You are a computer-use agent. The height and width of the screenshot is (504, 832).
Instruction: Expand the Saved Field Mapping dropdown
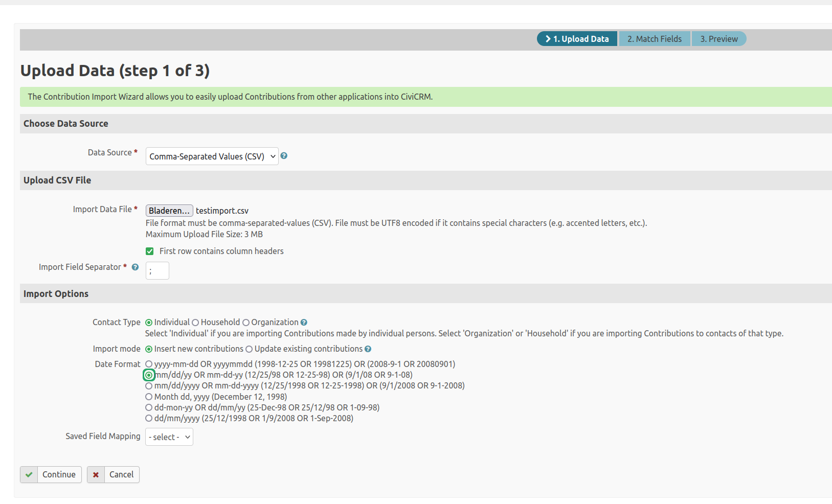[x=169, y=437]
